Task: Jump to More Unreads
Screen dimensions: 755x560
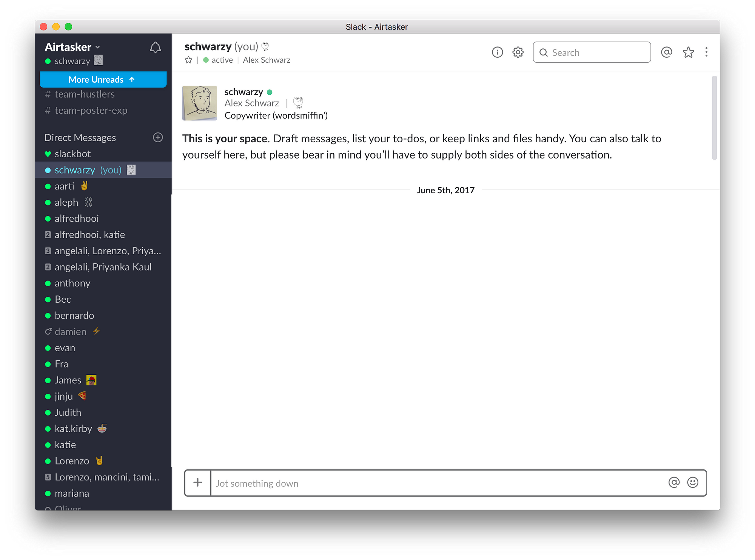Action: coord(103,79)
